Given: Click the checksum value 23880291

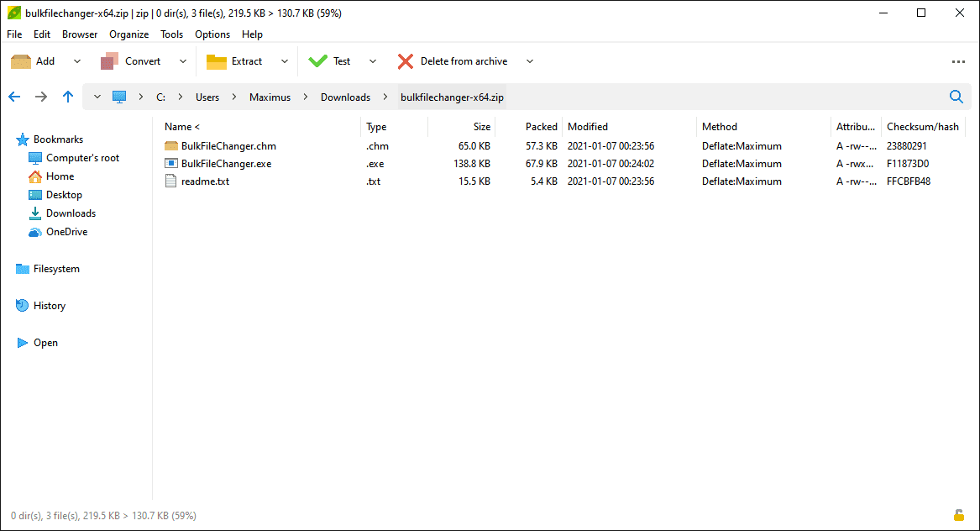Looking at the screenshot, I should coord(906,145).
